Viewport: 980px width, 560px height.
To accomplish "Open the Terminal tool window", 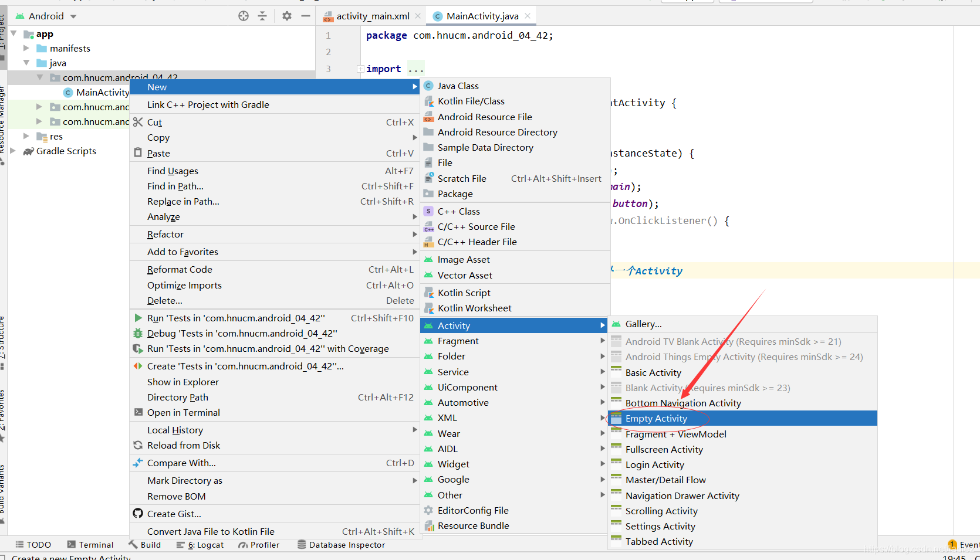I will click(90, 545).
